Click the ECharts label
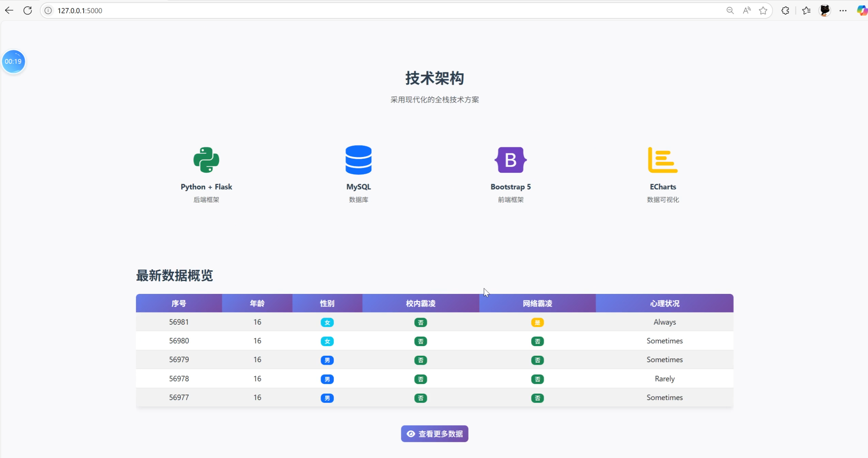This screenshot has height=458, width=868. pos(663,187)
